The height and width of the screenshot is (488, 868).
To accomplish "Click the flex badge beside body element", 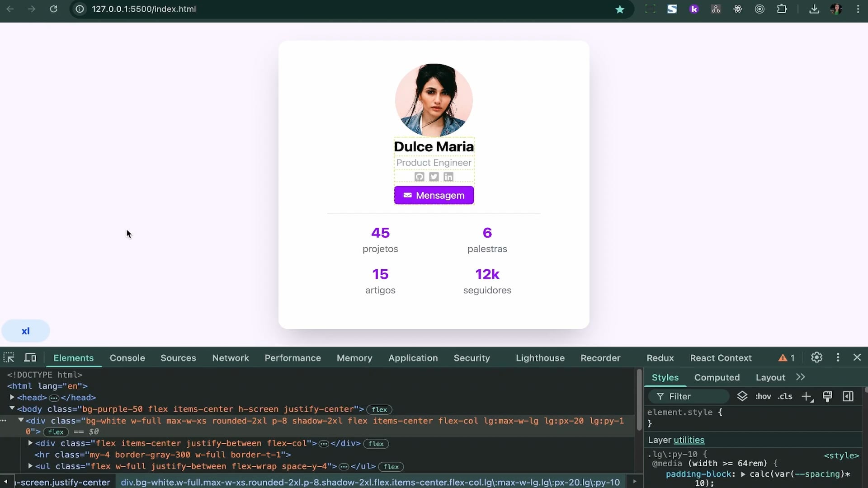I will [379, 409].
